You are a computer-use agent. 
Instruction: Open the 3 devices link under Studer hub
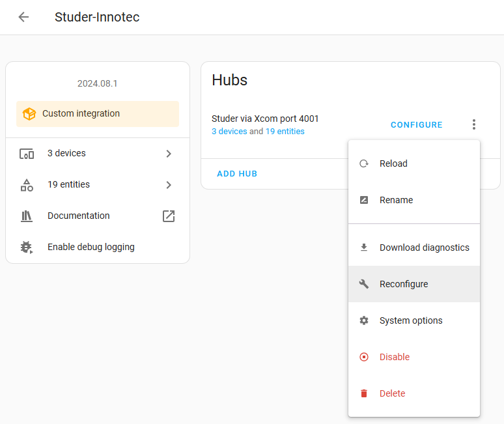tap(229, 132)
